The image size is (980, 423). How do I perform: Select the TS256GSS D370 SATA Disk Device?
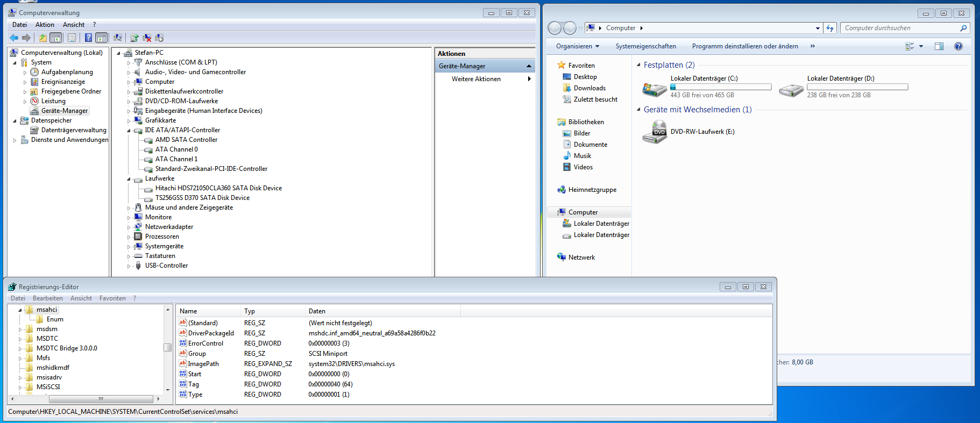click(x=202, y=198)
